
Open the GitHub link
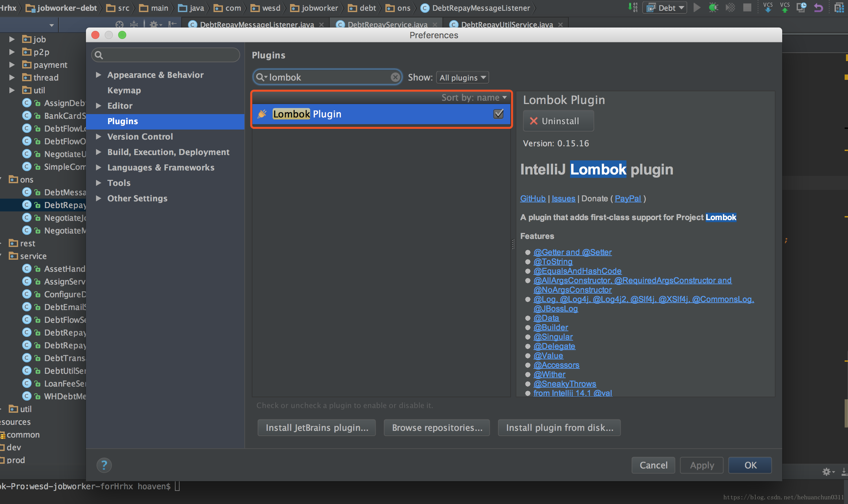533,199
